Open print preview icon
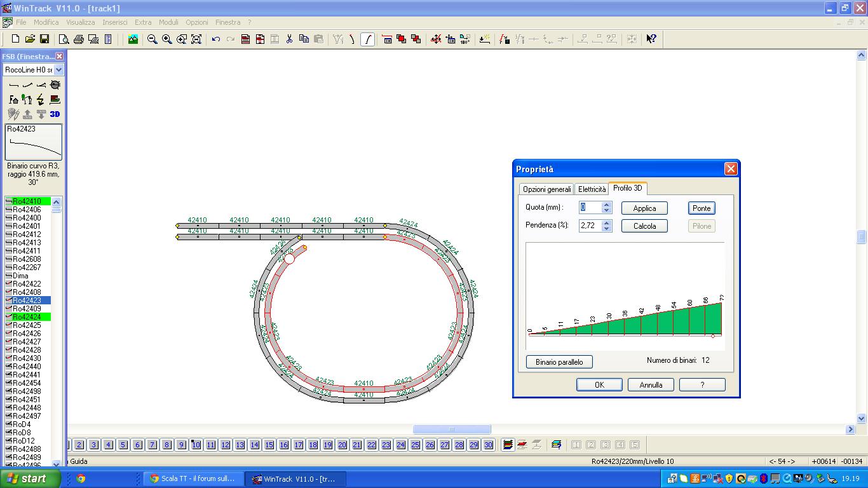Screen dimensions: 868x488 pos(64,39)
